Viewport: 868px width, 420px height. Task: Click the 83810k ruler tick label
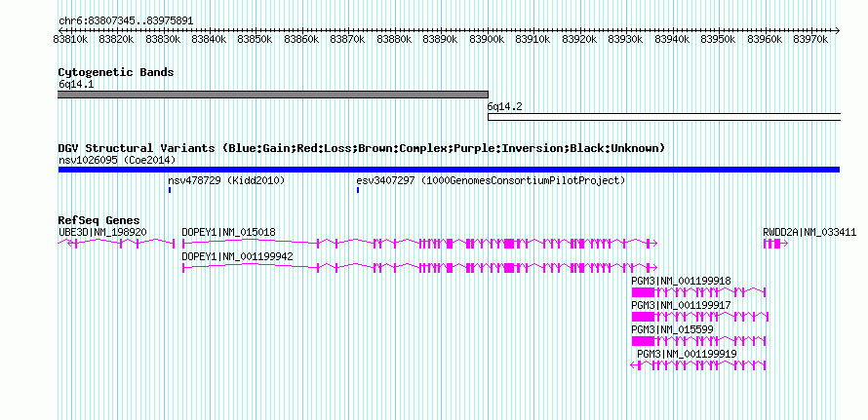(x=70, y=39)
